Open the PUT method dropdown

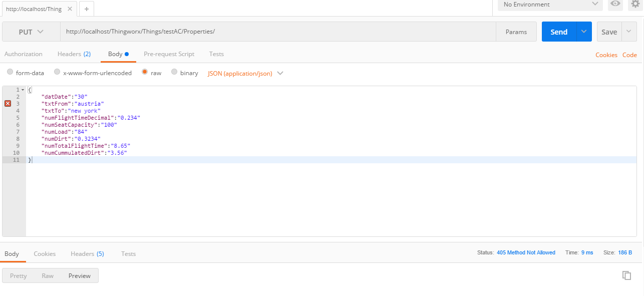pos(31,32)
